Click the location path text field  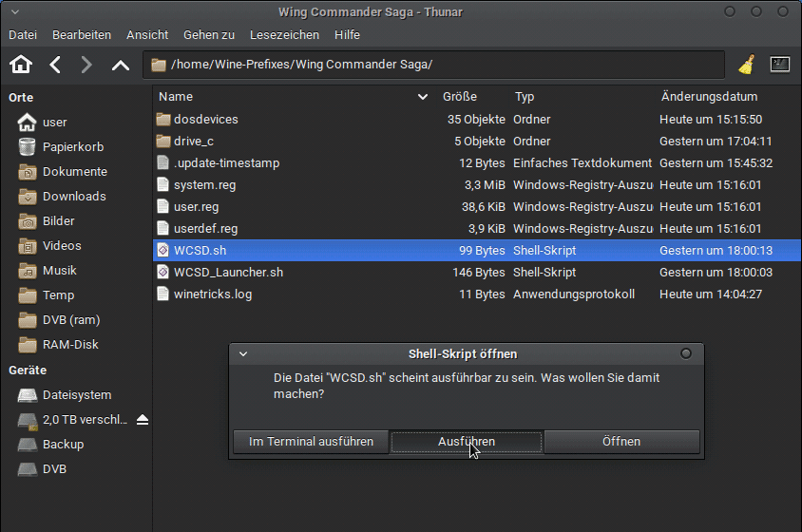tap(433, 65)
